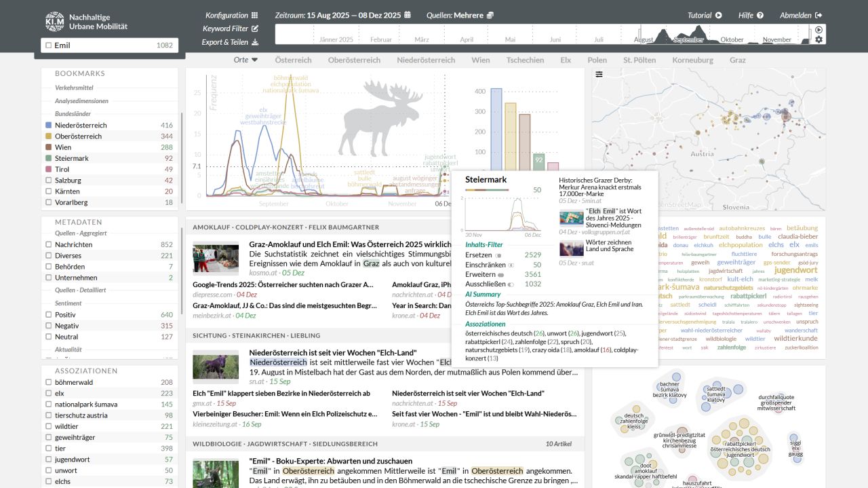This screenshot has width=868, height=488.
Task: Tick the böhmerwald association checkbox
Action: tap(48, 382)
